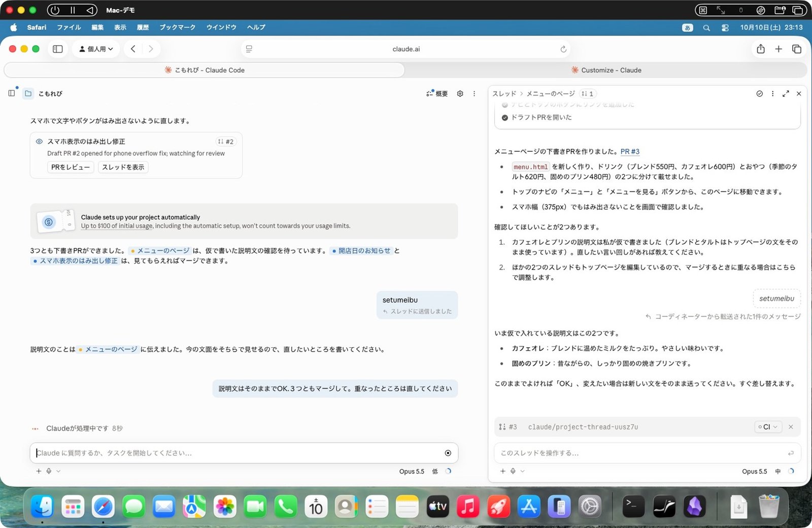812x528 pixels.
Task: Click the plus icon below thread input
Action: coord(502,471)
